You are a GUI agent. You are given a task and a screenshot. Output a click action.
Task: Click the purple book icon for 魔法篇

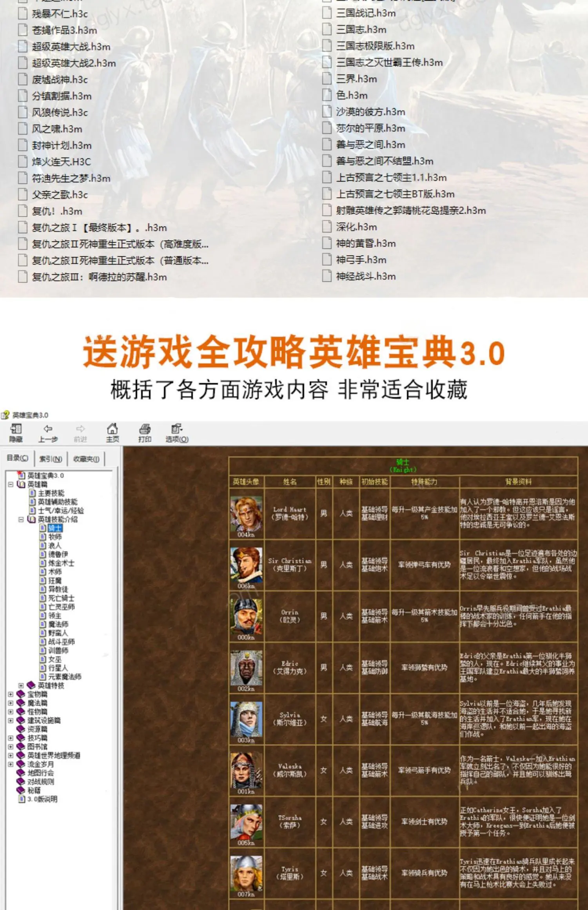pos(21,703)
